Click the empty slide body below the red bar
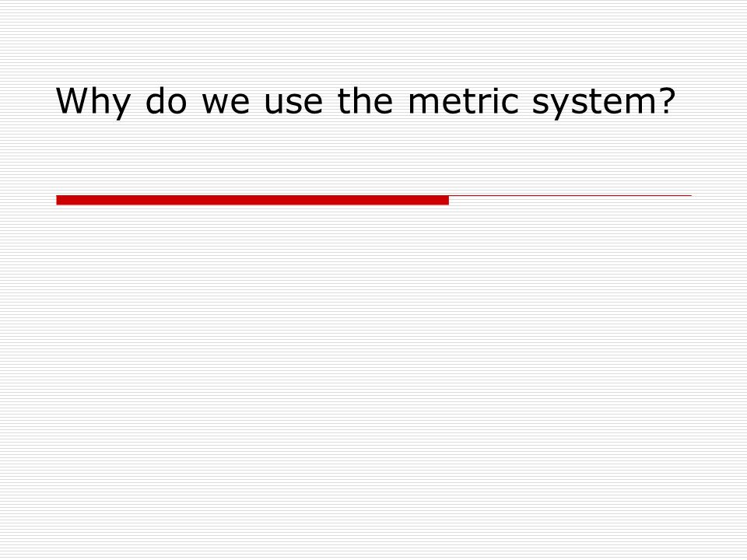747x560 pixels. pos(373,381)
